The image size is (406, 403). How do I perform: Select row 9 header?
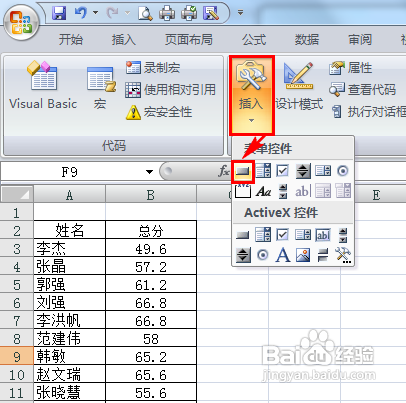point(17,356)
